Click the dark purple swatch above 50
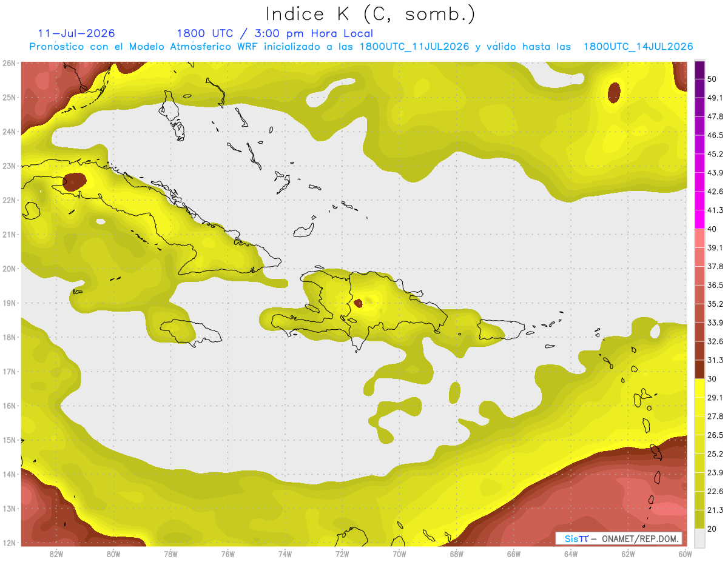 pyautogui.click(x=699, y=70)
